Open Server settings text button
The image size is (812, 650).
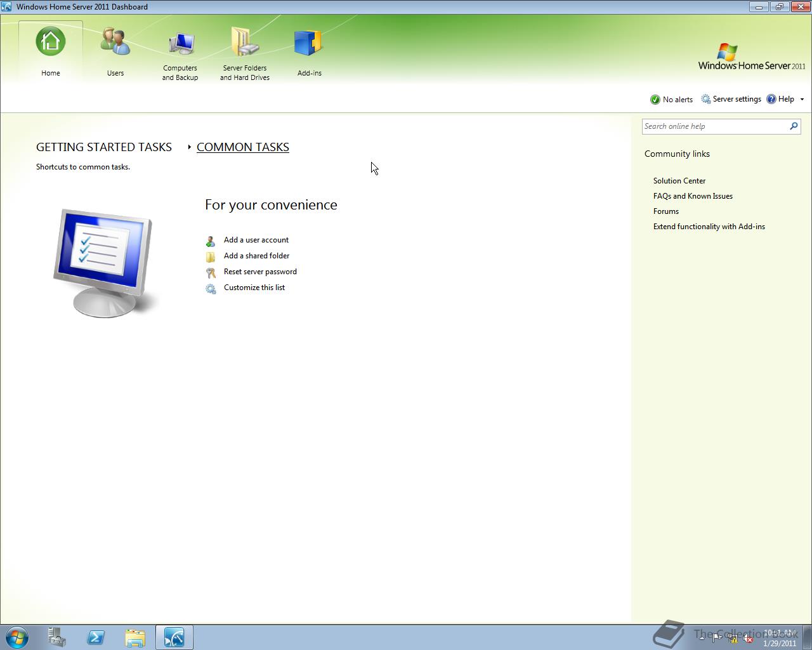click(737, 99)
